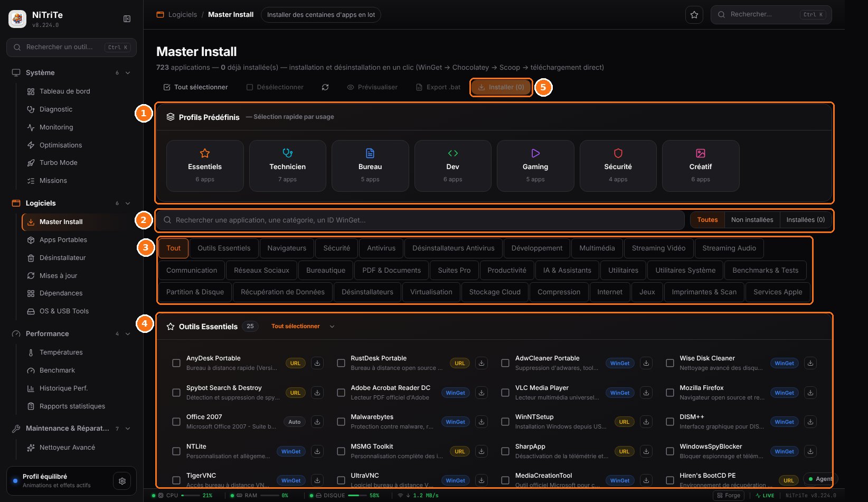Download AnyDesk Portable via its install icon
The image size is (868, 502).
pos(317,363)
